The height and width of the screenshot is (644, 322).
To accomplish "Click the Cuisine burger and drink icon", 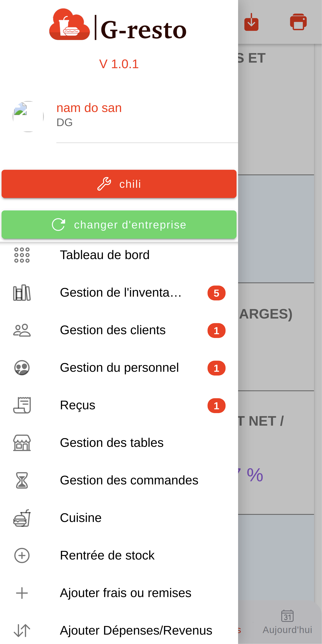I will tap(22, 518).
